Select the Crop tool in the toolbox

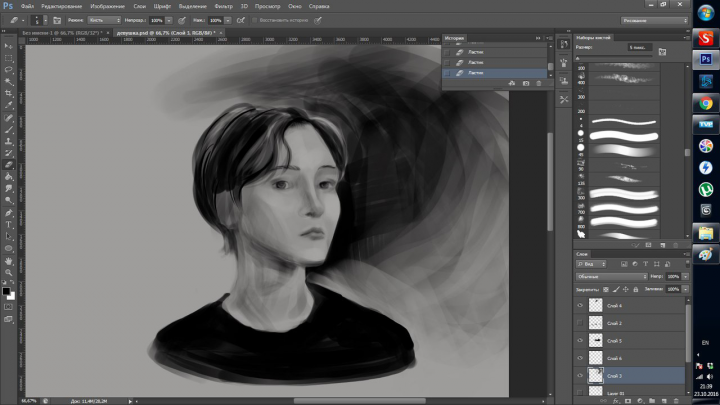click(x=8, y=93)
